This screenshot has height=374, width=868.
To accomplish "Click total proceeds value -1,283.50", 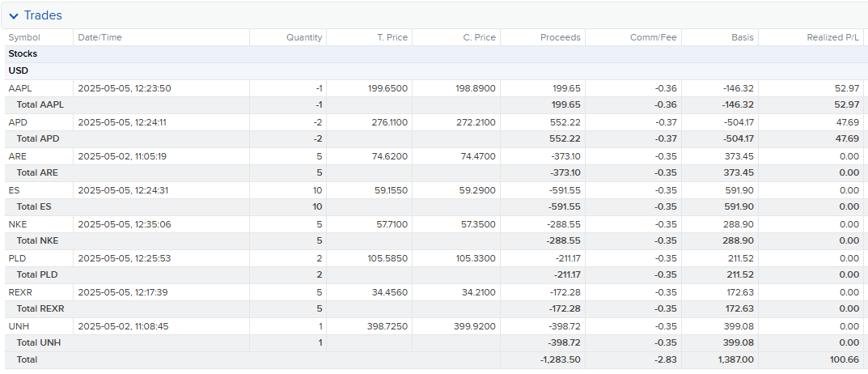I will point(561,359).
